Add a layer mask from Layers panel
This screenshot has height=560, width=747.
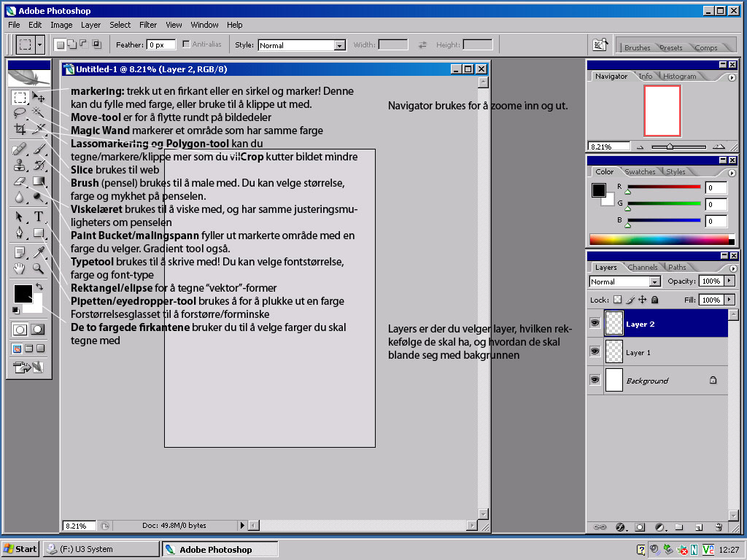(639, 527)
